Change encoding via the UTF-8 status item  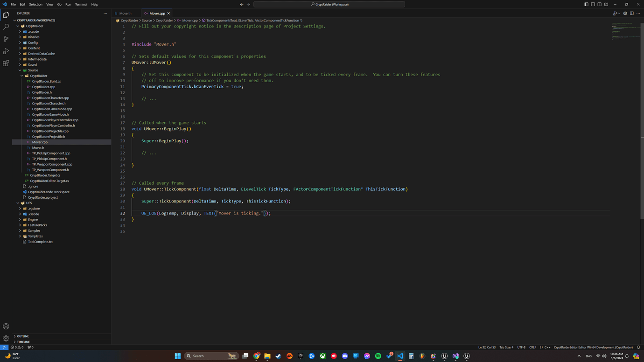[x=522, y=347]
